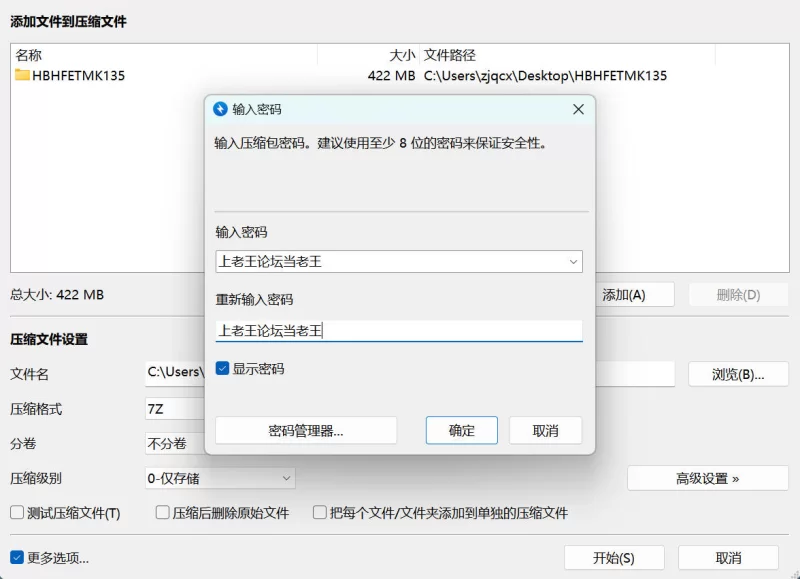The height and width of the screenshot is (579, 800).
Task: Select the HBHFETMK135 row name
Action: click(x=79, y=75)
